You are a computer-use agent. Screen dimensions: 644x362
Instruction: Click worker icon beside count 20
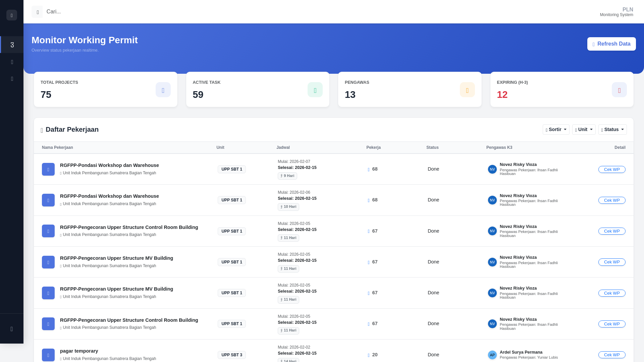[x=369, y=355]
